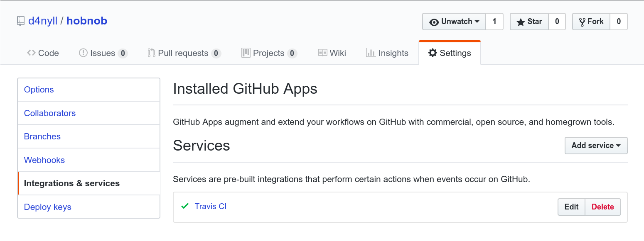Open the Travis CI service link
644x241 pixels.
(211, 206)
